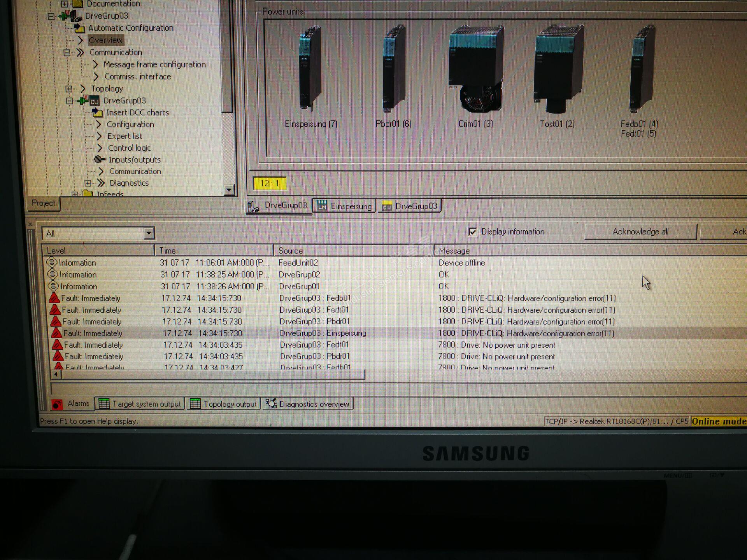Viewport: 747px width, 560px height.
Task: Open the Diagnostics overview tab
Action: pyautogui.click(x=308, y=404)
